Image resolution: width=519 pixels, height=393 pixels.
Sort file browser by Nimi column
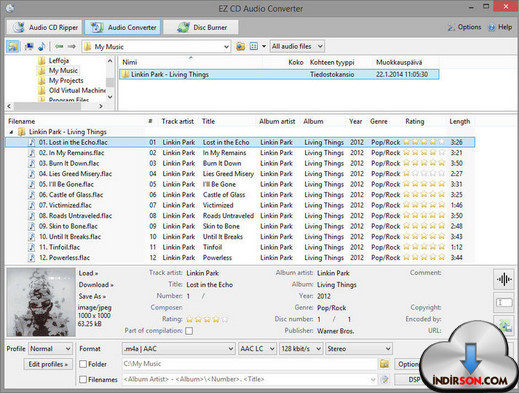click(x=130, y=62)
